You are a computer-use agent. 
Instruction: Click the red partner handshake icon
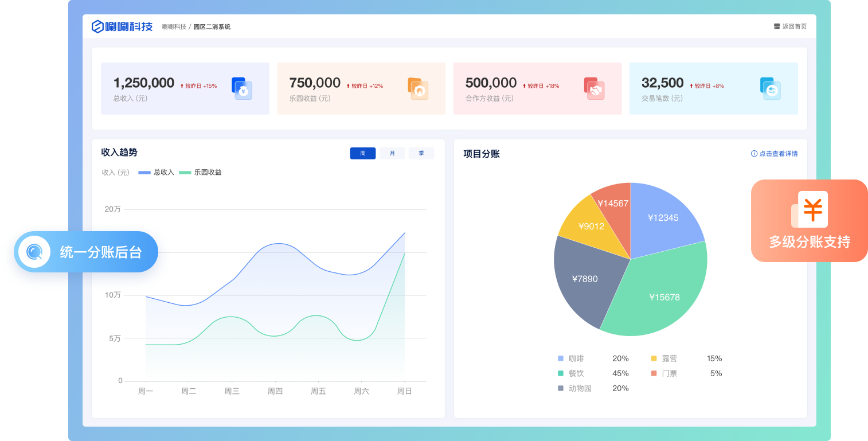[x=594, y=88]
